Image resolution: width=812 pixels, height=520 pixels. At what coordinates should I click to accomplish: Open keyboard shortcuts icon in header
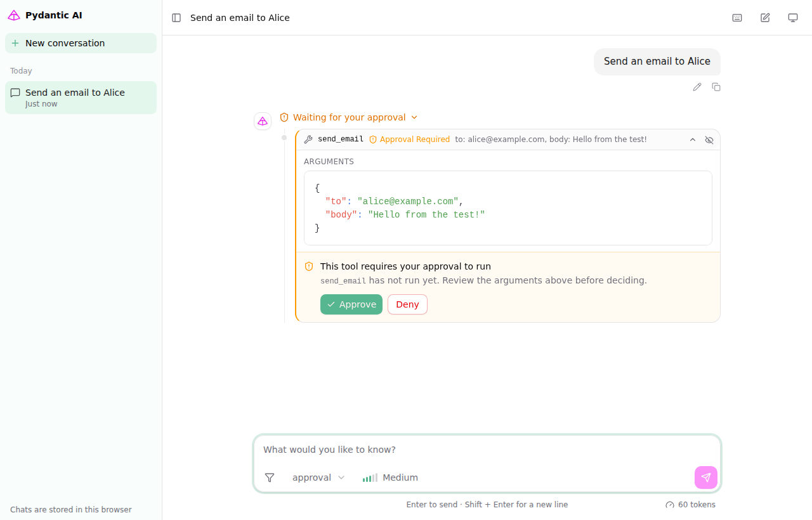coord(737,18)
